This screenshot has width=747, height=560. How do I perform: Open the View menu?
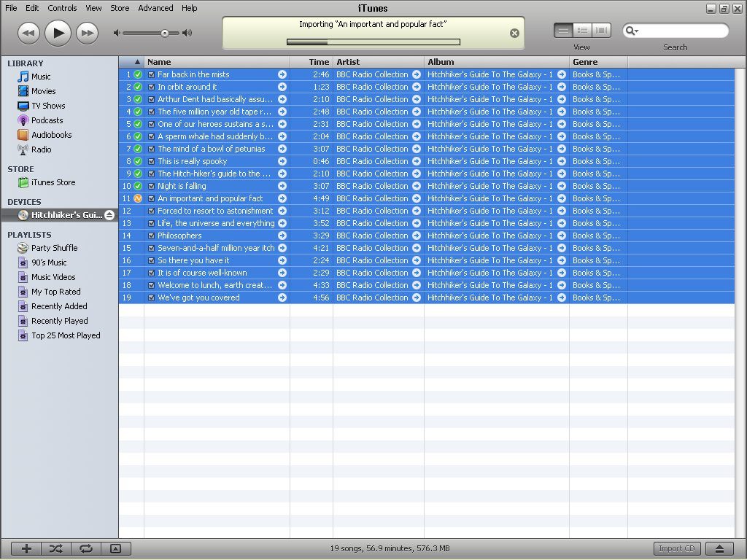(x=93, y=8)
